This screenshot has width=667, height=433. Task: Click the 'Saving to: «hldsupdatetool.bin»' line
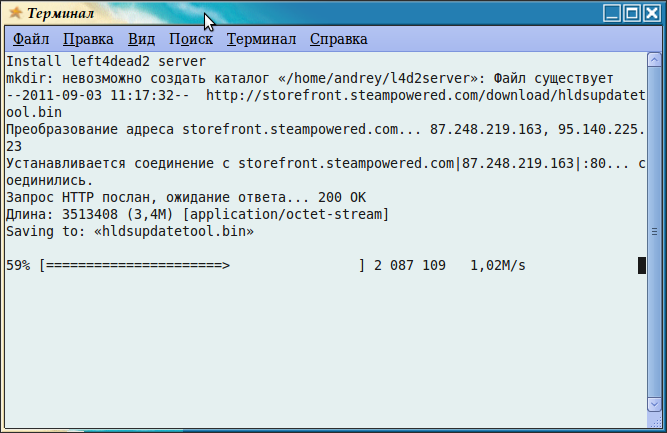click(x=130, y=231)
